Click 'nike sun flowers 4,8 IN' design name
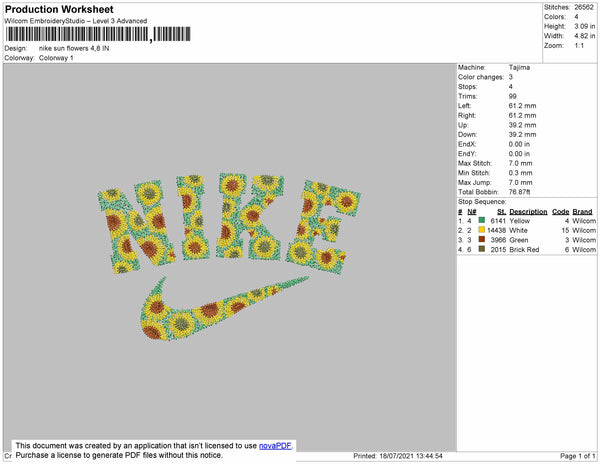 [x=74, y=48]
